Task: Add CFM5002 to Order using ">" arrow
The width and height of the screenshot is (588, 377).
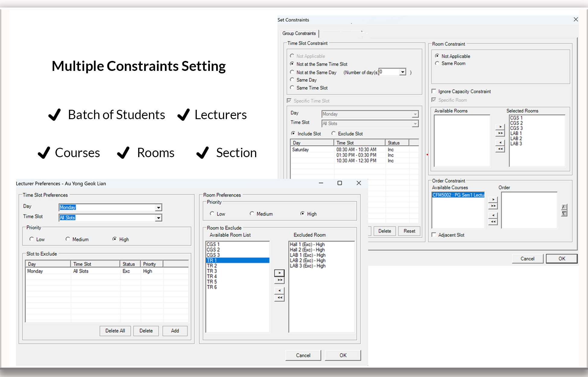Action: [x=493, y=199]
